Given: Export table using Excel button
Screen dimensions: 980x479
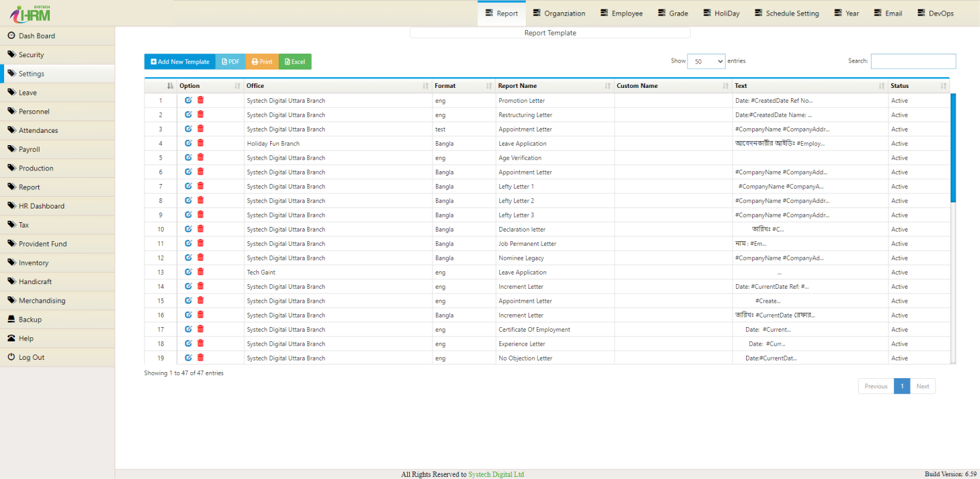Looking at the screenshot, I should tap(295, 62).
